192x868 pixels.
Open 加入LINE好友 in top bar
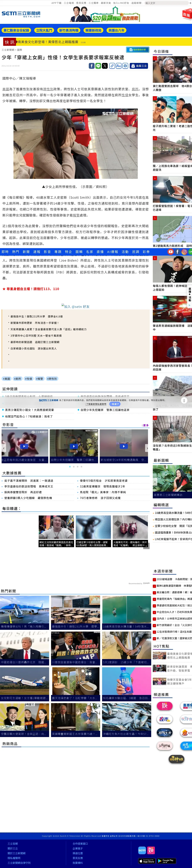tap(121, 3)
